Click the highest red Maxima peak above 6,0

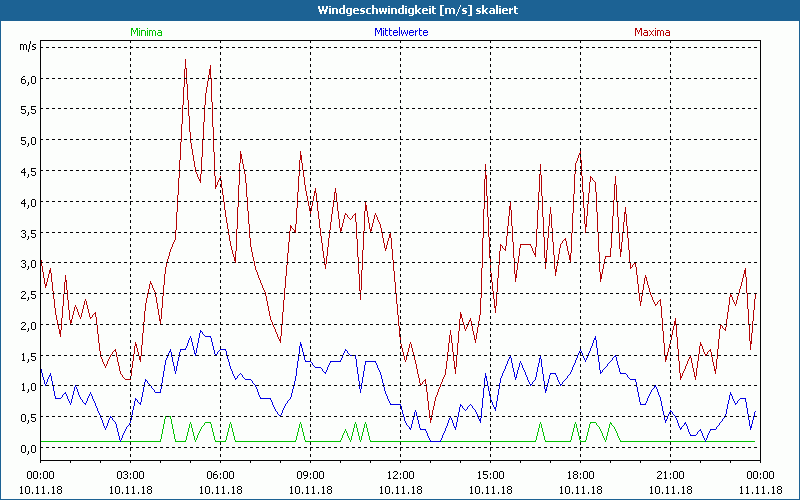tap(186, 61)
